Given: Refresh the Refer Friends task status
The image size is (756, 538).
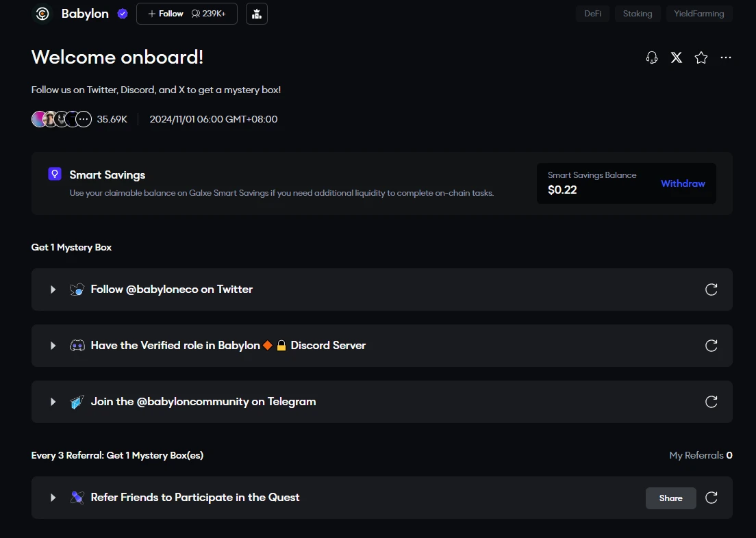Looking at the screenshot, I should coord(711,498).
